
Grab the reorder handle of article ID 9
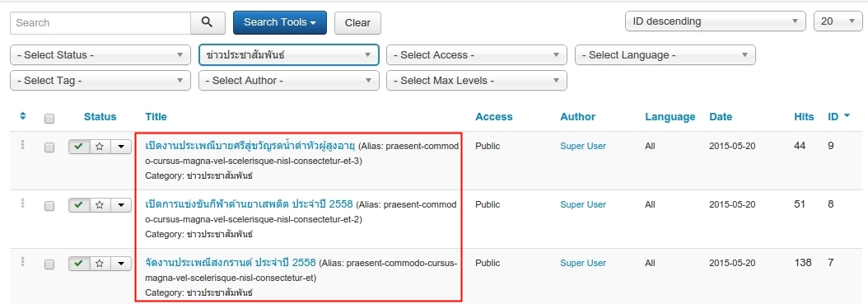pos(23,145)
